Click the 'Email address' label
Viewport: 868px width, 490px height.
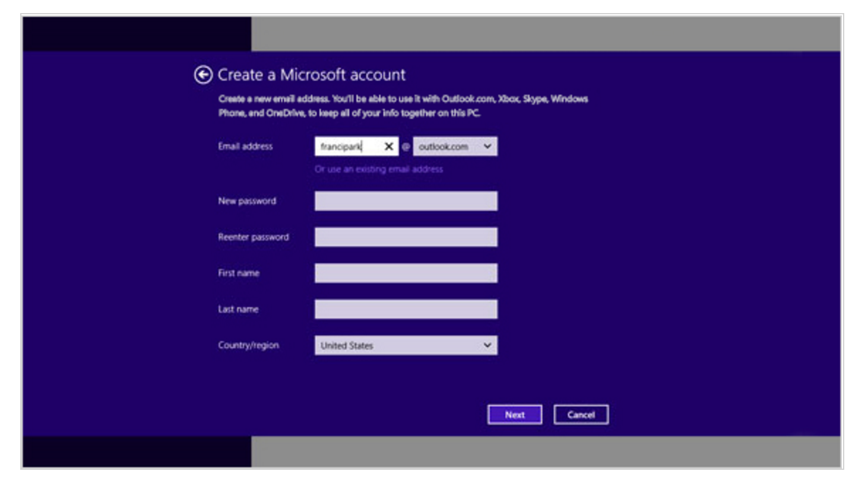click(245, 147)
